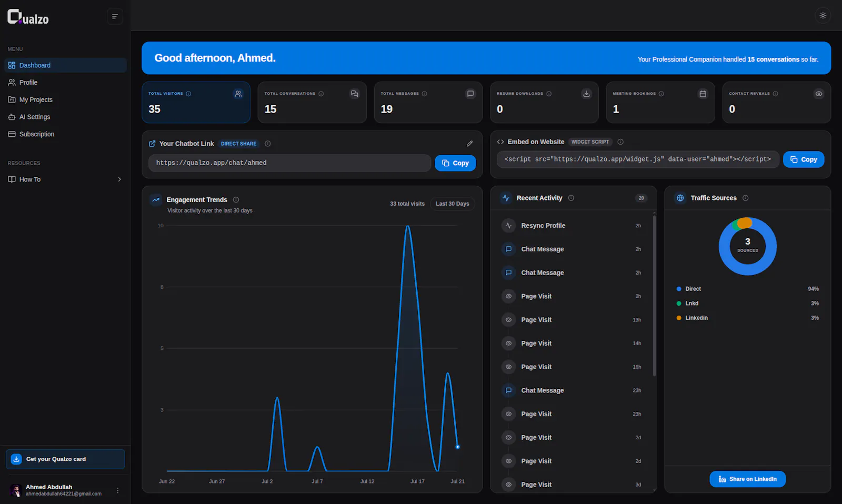The image size is (842, 504).
Task: Collapse the sidebar with the menu icon
Action: (115, 16)
